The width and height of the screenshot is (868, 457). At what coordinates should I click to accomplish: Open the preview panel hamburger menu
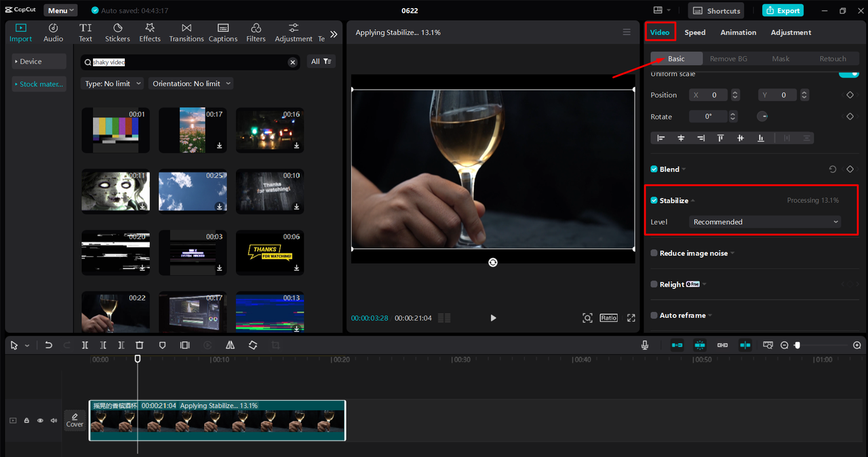627,33
